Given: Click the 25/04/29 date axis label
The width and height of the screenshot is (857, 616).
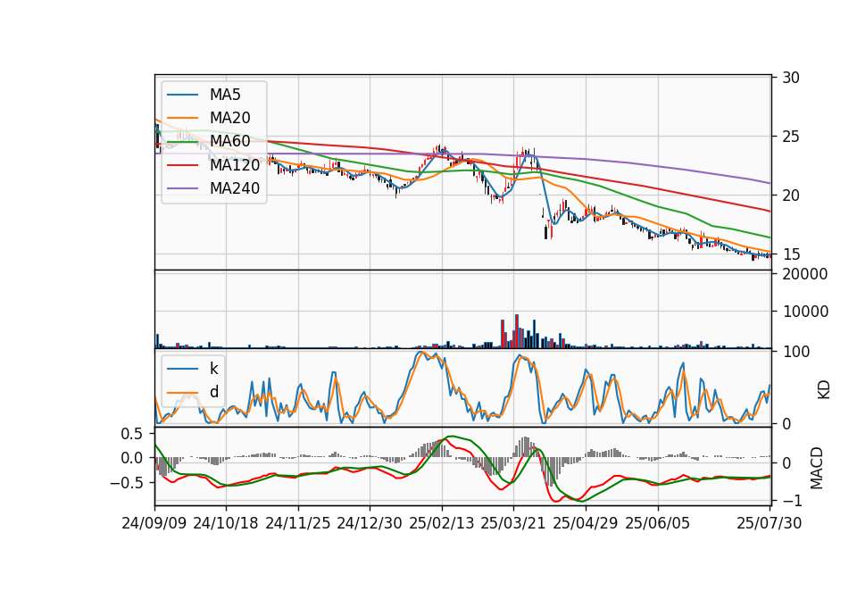Looking at the screenshot, I should click(x=586, y=523).
